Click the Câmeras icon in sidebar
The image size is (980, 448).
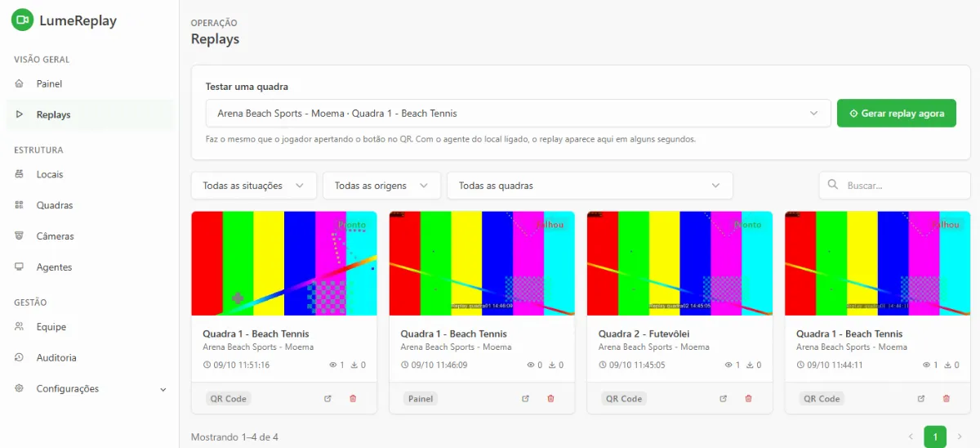20,236
